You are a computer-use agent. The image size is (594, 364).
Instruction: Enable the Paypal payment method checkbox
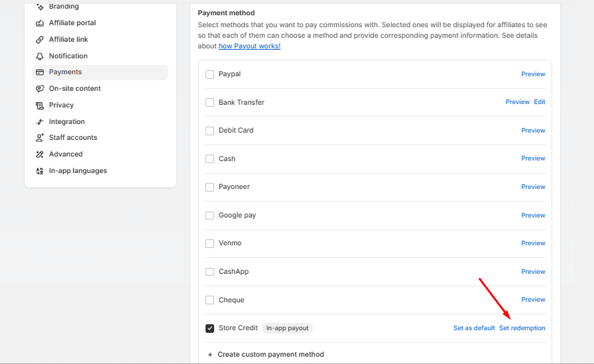coord(209,74)
